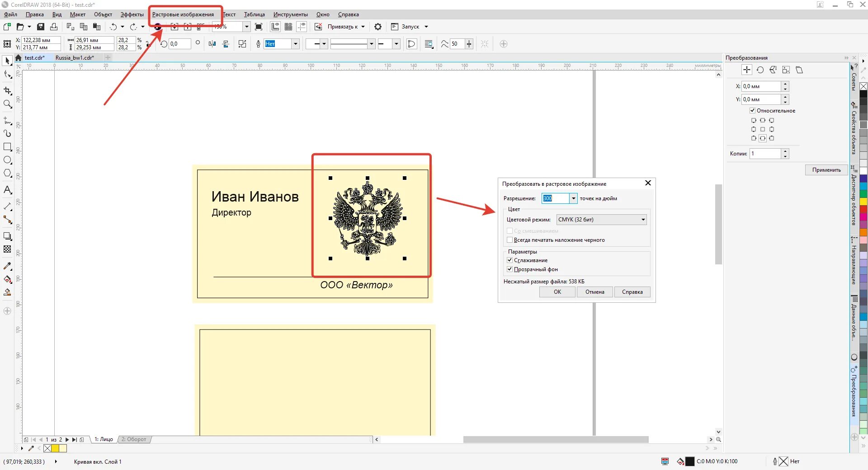This screenshot has height=470, width=868.
Task: Select the Rectangle tool
Action: pyautogui.click(x=7, y=147)
